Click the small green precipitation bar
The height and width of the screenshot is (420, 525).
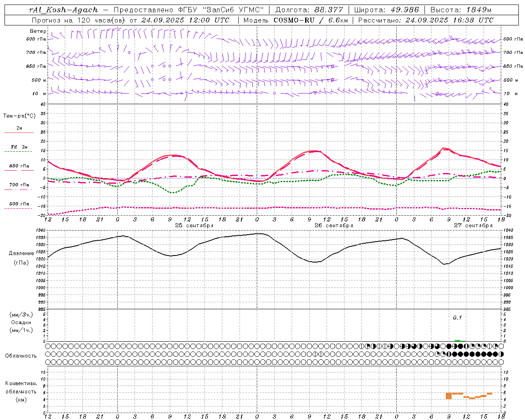(x=457, y=340)
